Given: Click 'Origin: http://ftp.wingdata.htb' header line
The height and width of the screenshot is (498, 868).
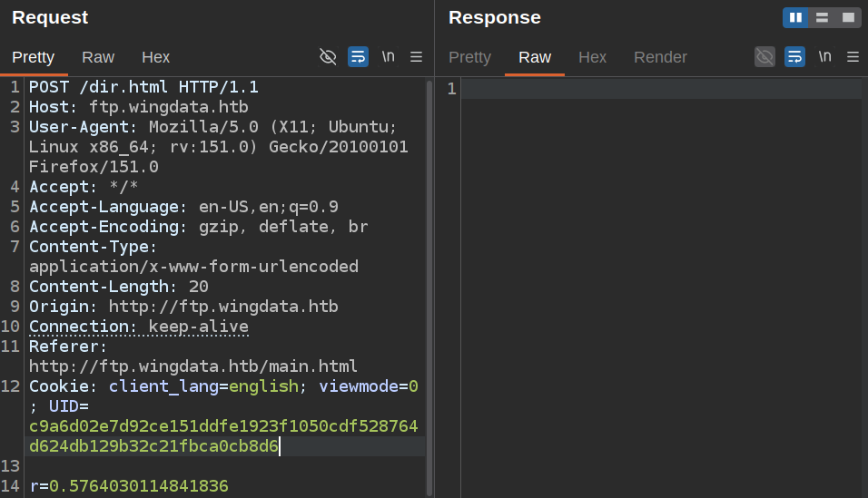Looking at the screenshot, I should tap(183, 306).
